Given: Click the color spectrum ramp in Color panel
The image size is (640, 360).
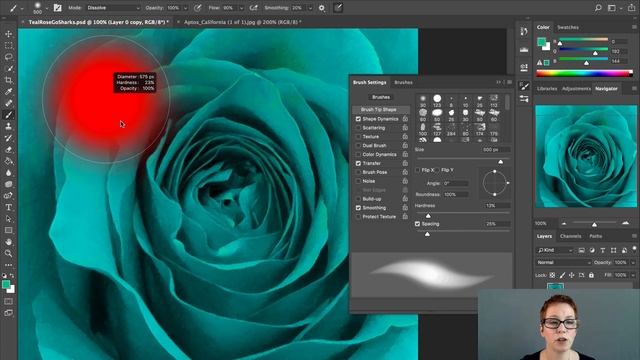Looking at the screenshot, I should (584, 73).
